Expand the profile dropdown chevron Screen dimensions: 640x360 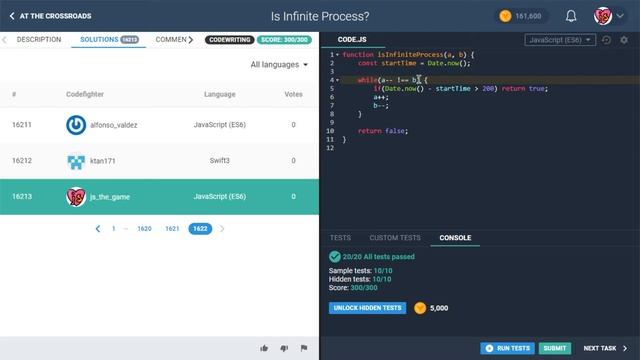[x=620, y=16]
